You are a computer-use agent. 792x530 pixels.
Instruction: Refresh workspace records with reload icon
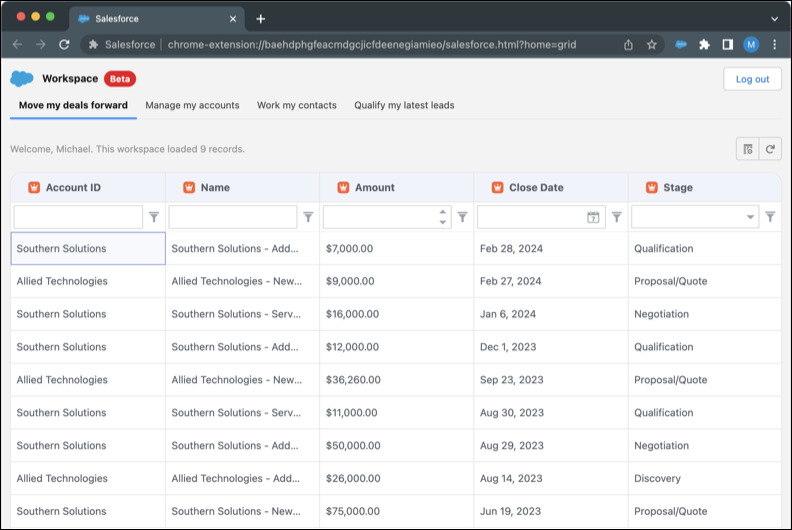pyautogui.click(x=770, y=149)
